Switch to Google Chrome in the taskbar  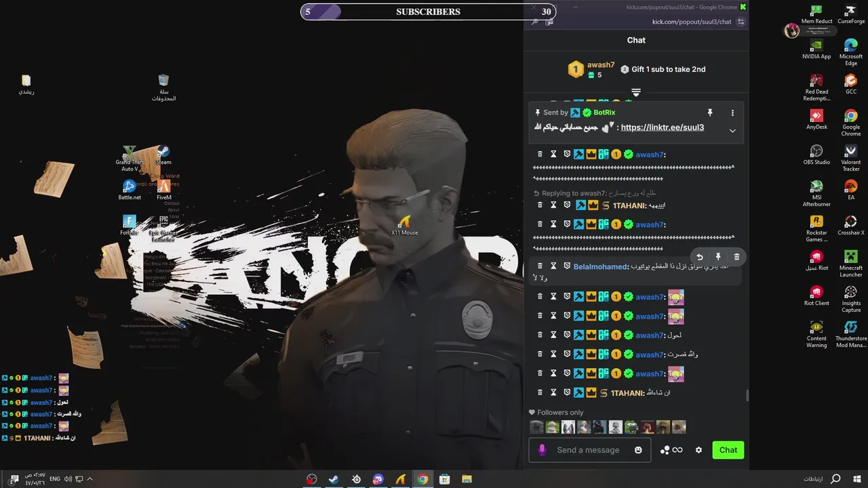[422, 479]
